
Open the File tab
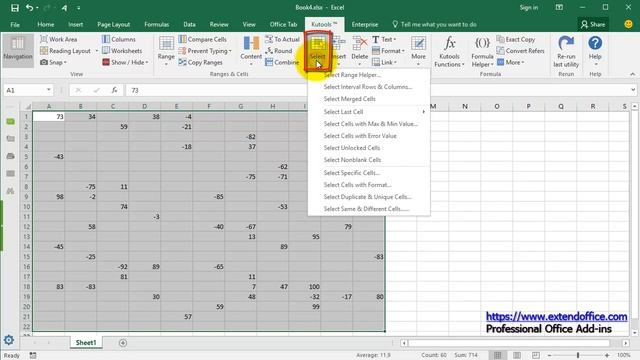click(x=15, y=24)
